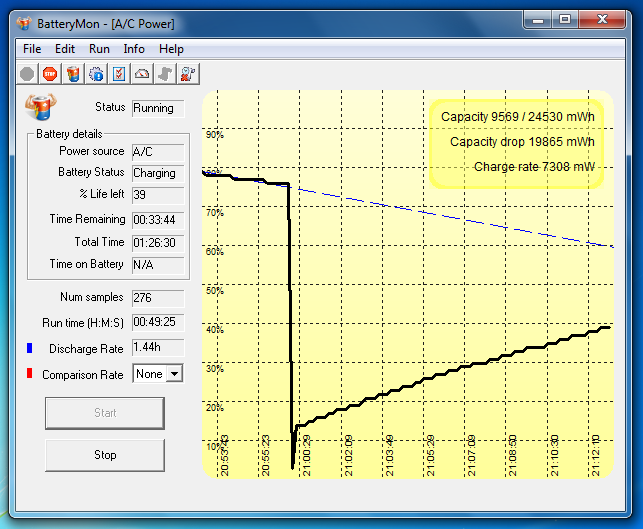
Task: Click the 'Discharge Rate' label
Action: (86, 349)
